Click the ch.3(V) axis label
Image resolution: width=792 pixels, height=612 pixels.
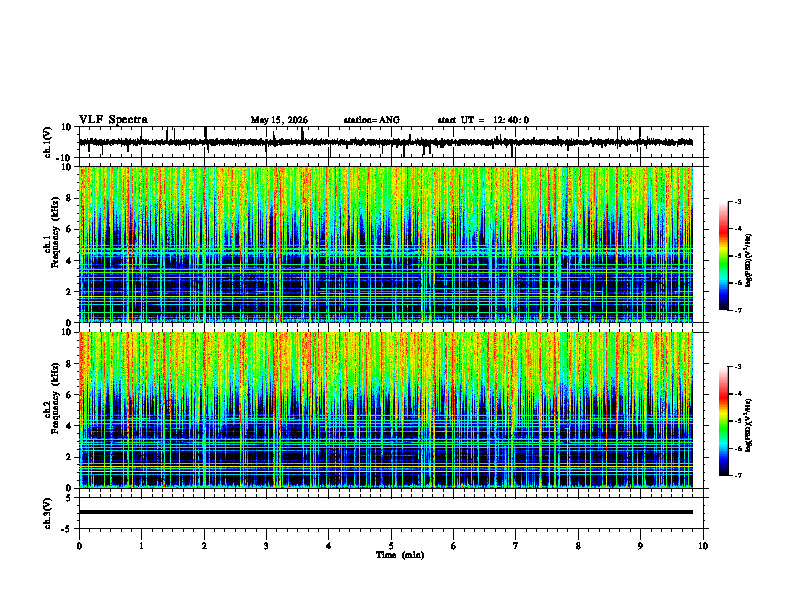pos(47,513)
